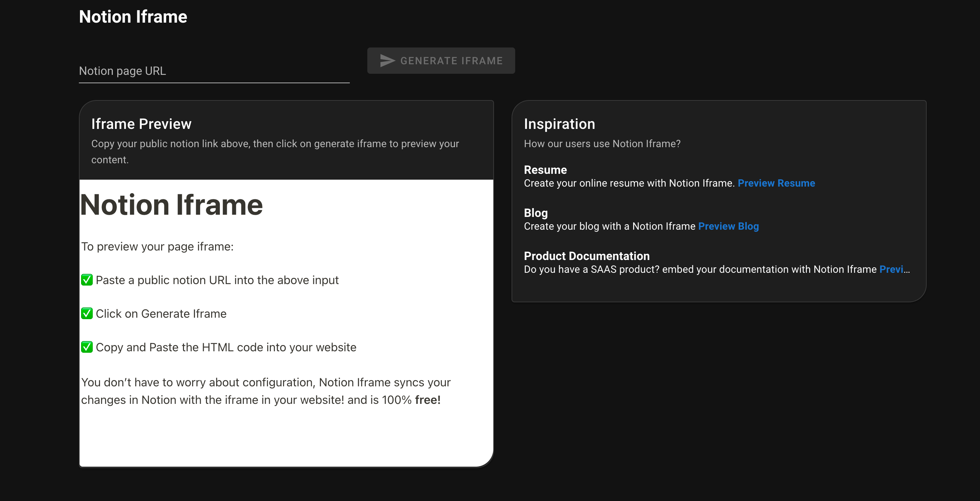Focus the Notion page URL input field
The width and height of the screenshot is (980, 501).
tap(214, 71)
